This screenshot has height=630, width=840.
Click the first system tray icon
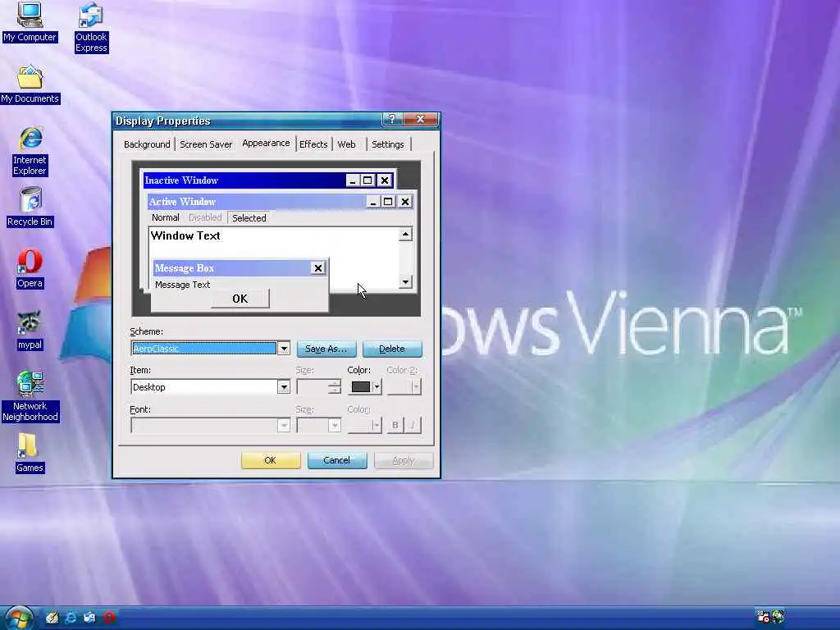click(763, 617)
